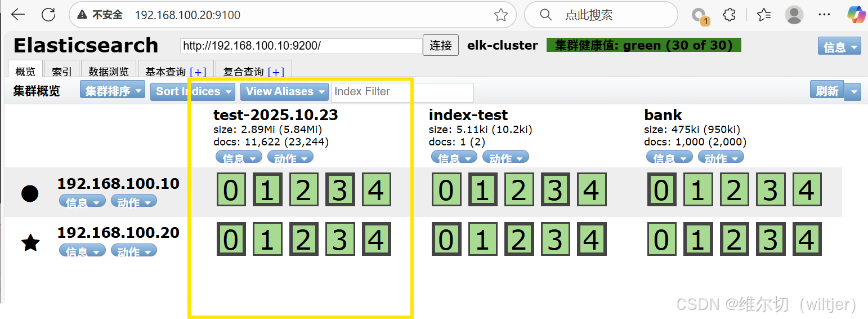
Task: Click the circle icon for node 192.168.100.10
Action: [x=30, y=193]
